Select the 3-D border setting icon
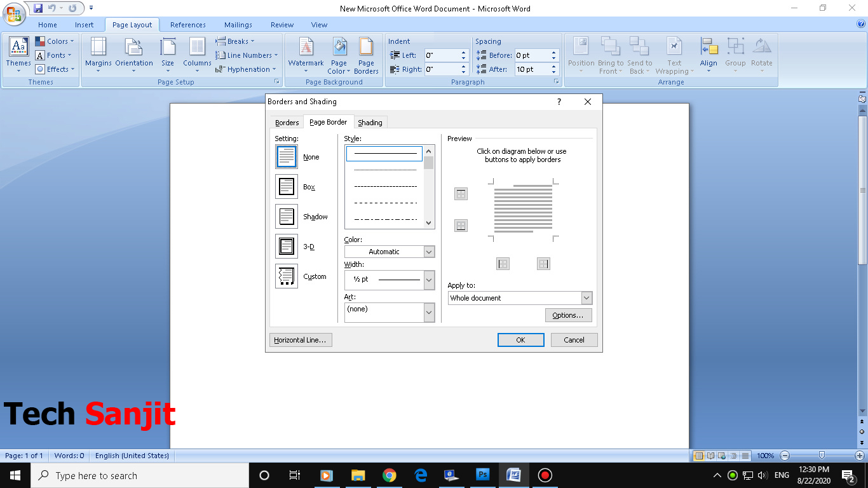 coord(286,247)
